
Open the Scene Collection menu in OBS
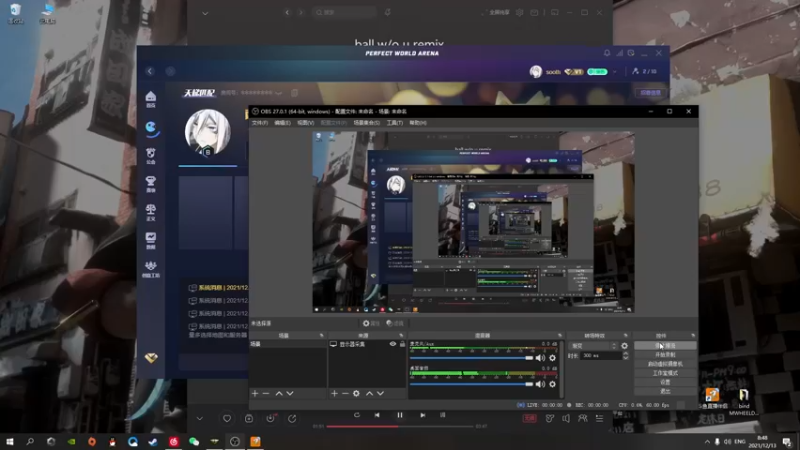point(366,123)
